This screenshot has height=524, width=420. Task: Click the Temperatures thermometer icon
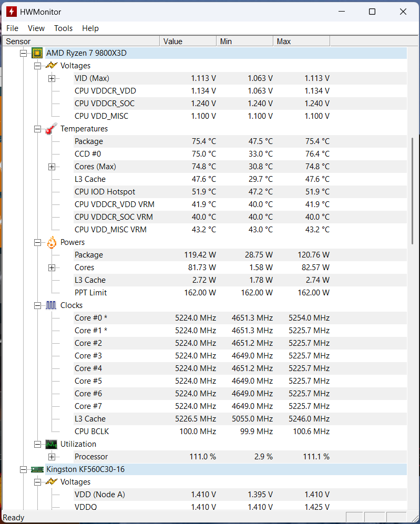pos(52,129)
